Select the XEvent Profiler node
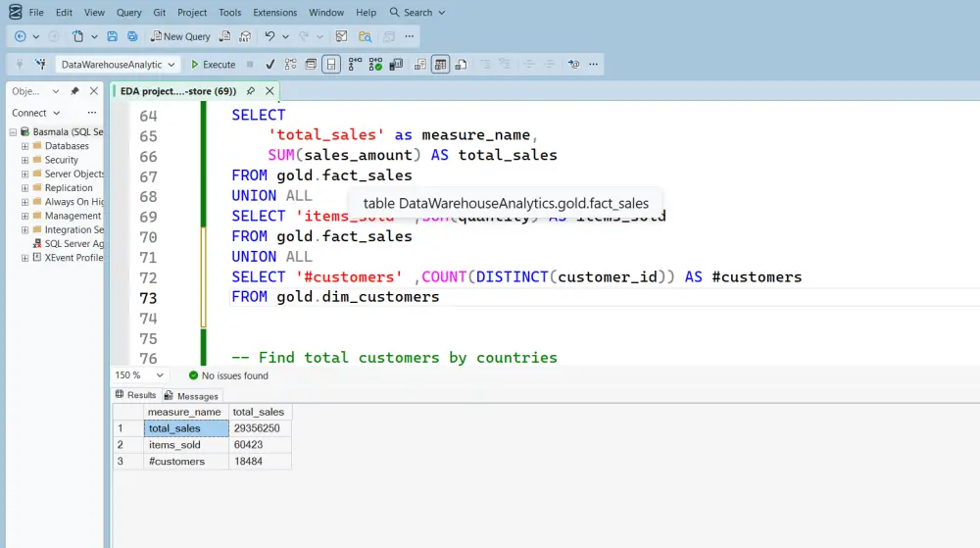This screenshot has width=980, height=548. tap(69, 258)
